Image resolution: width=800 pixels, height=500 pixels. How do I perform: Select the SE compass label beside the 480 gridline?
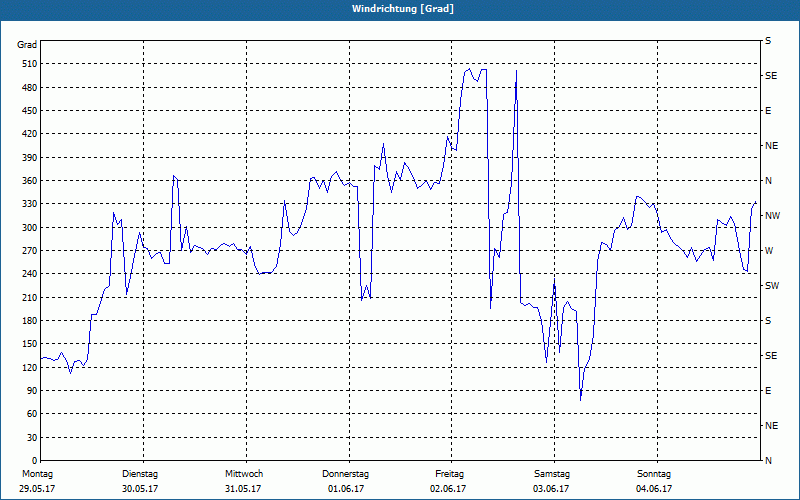pos(771,76)
